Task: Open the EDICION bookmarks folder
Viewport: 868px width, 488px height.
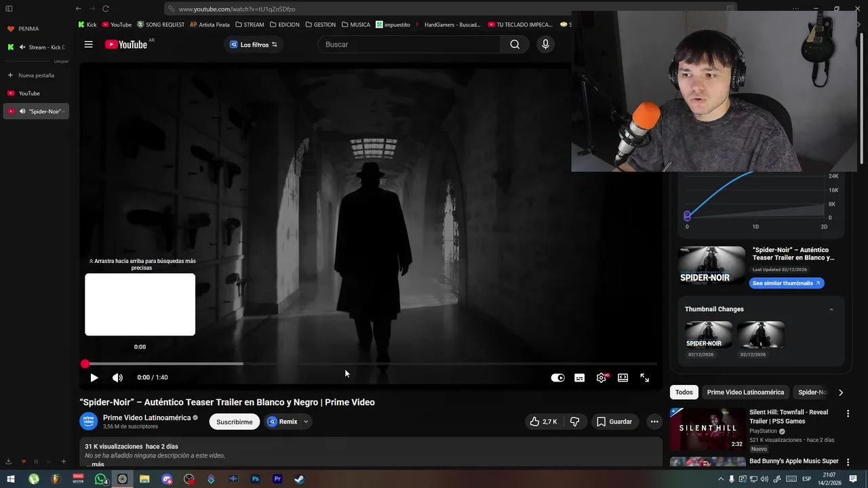Action: tap(285, 24)
